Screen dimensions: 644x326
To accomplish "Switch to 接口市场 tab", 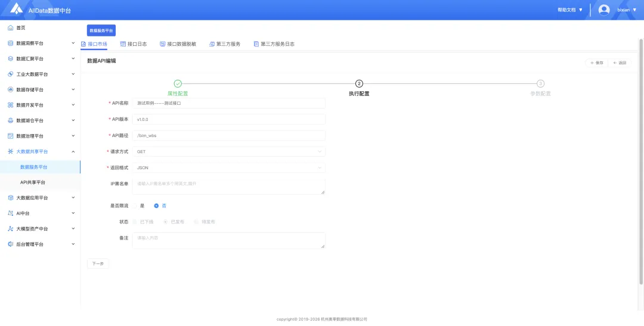I will pos(94,44).
